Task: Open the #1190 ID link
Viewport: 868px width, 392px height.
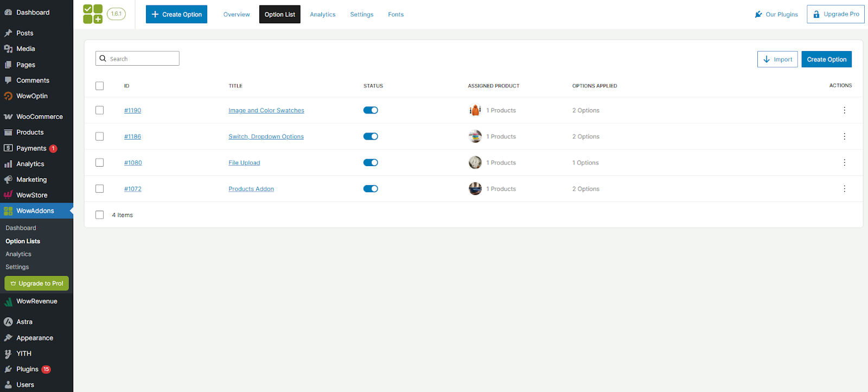Action: pyautogui.click(x=132, y=110)
